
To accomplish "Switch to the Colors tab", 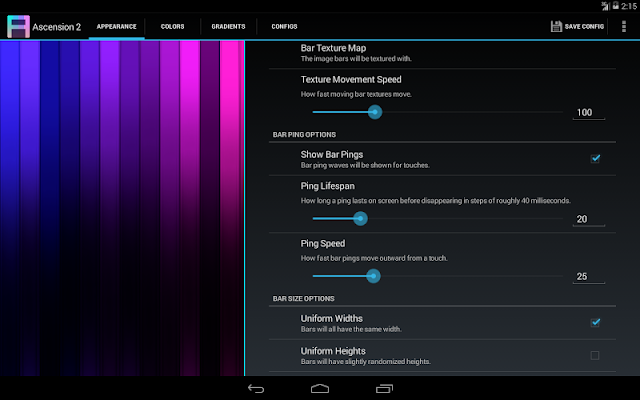I will click(x=172, y=27).
